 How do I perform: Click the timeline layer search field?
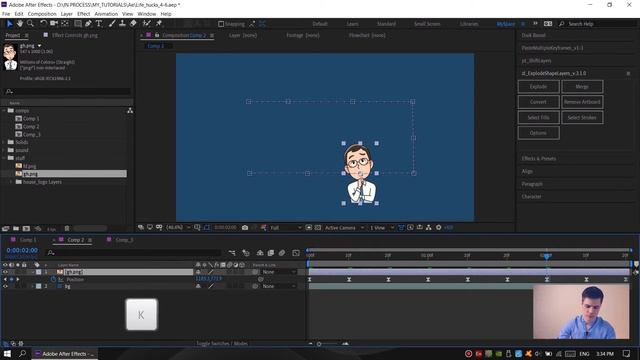133,253
